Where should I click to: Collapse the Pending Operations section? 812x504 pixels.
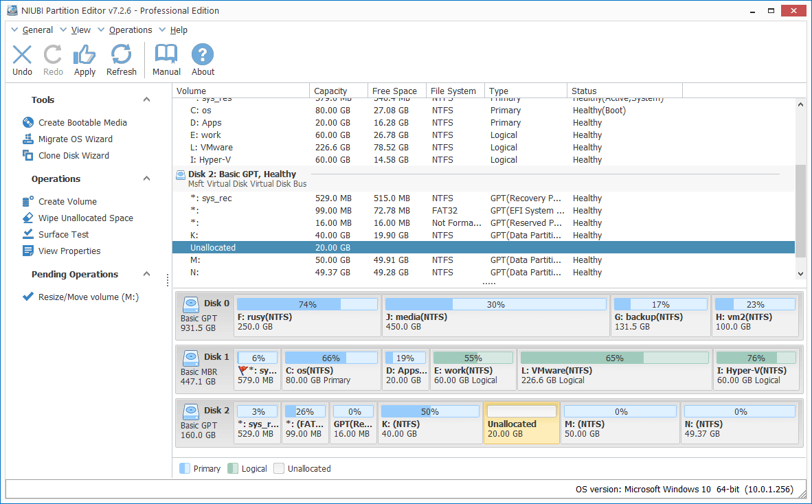point(146,274)
